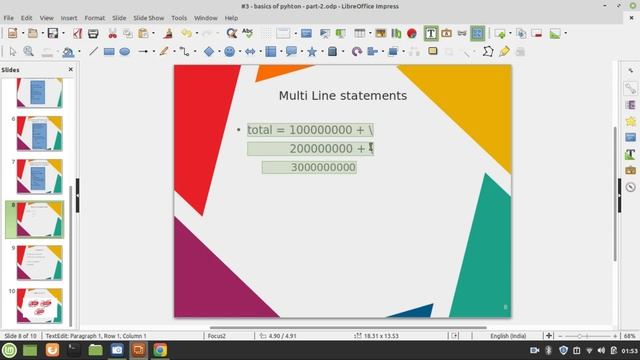Open Basic Shapes dropdown arrow
Screen dimensions: 640x360
tap(219, 51)
